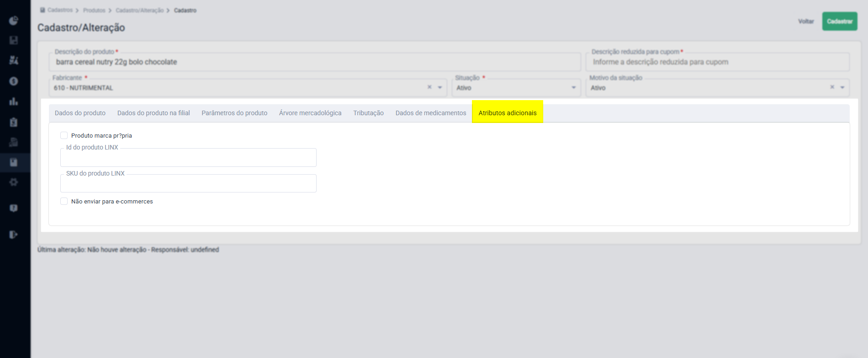Click the clipboard sidebar icon

tap(14, 122)
